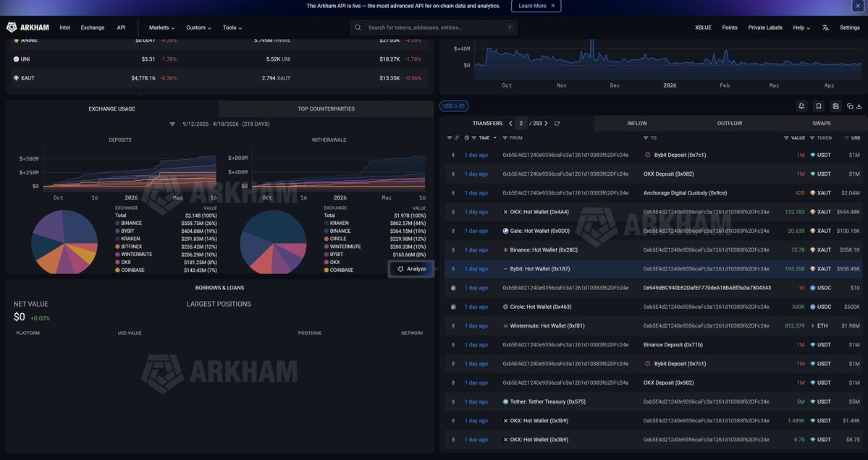This screenshot has width=868, height=460.
Task: Click the filter icon beside the VALUE column
Action: [x=786, y=137]
